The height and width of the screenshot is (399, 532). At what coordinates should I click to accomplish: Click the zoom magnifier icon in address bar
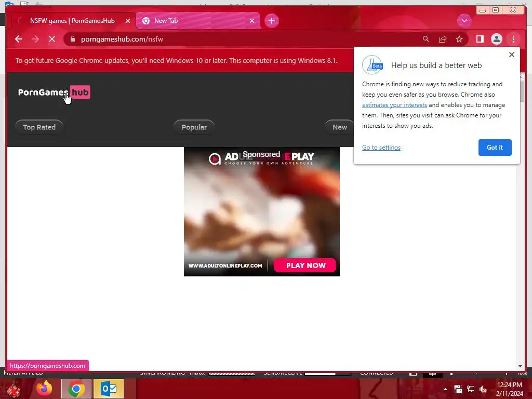click(426, 39)
